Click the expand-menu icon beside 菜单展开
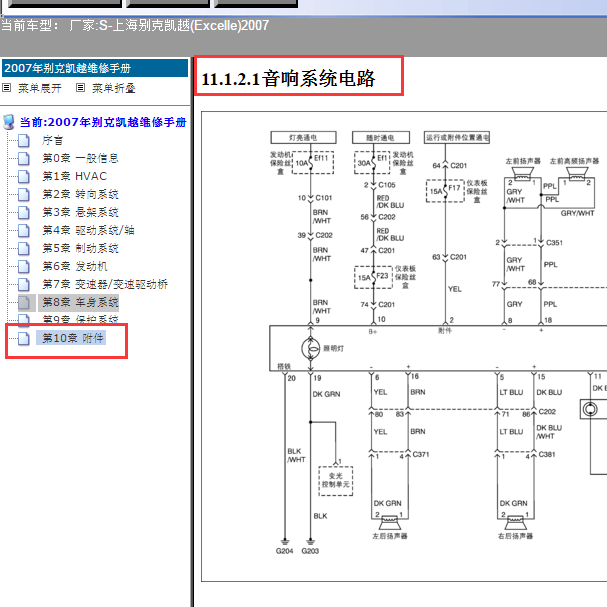607x607 pixels. tap(7, 87)
